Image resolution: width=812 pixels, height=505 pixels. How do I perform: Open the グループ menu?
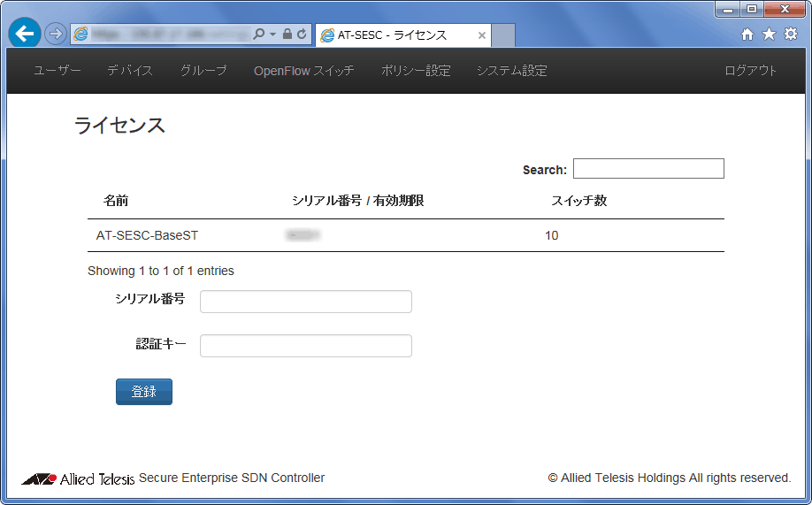[203, 71]
